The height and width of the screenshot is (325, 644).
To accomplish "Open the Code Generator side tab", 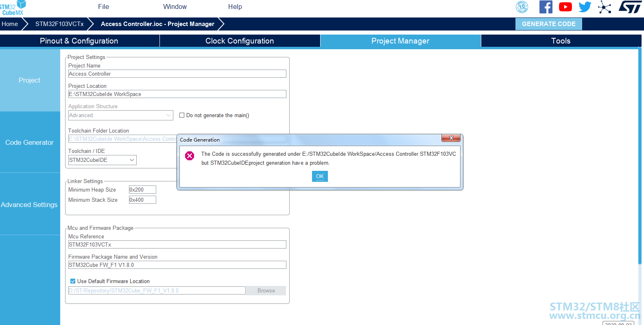I will [x=30, y=142].
